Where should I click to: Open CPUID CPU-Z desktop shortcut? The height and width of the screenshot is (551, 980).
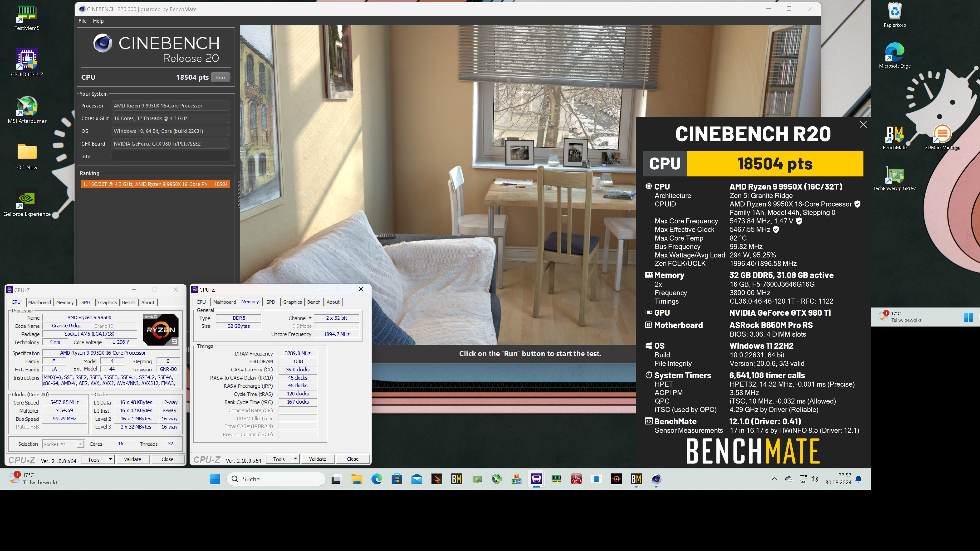pyautogui.click(x=27, y=63)
